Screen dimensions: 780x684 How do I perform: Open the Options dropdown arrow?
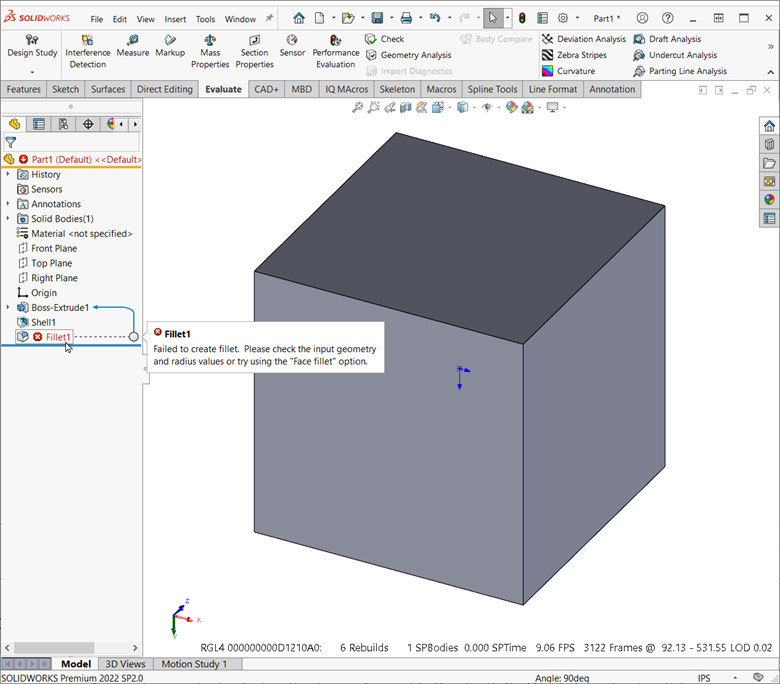(577, 18)
